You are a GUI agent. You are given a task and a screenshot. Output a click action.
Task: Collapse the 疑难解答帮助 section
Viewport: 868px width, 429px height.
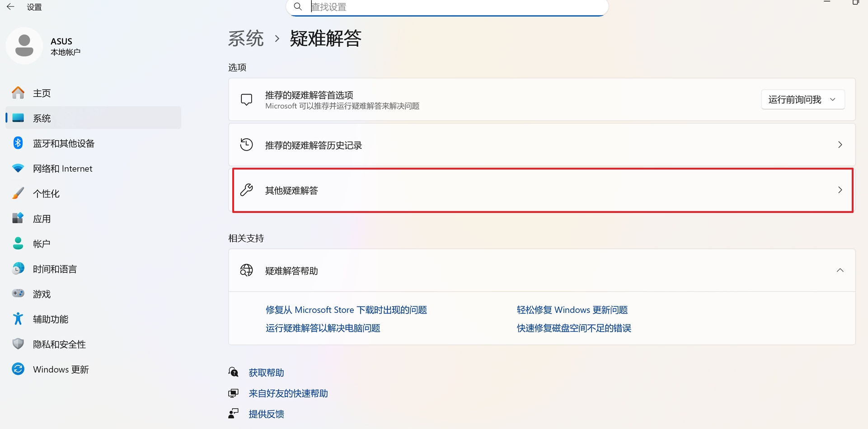click(x=840, y=270)
